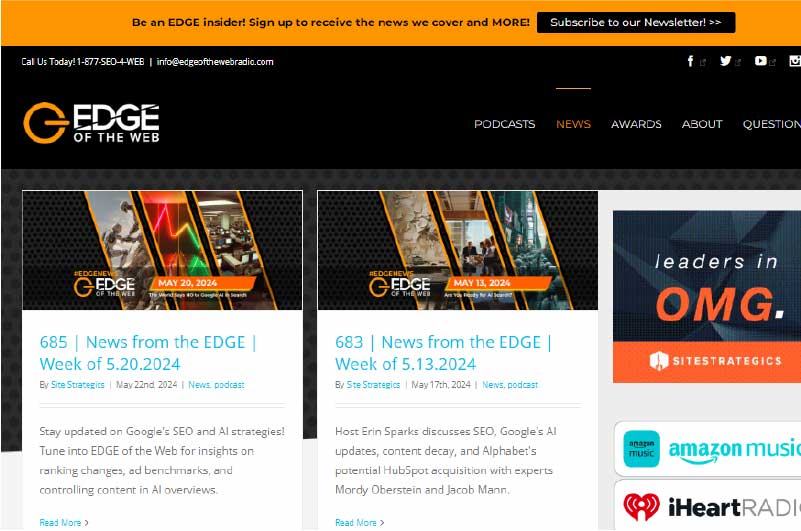Open the 685 News from the EDGE title
This screenshot has height=531, width=801.
coord(148,353)
